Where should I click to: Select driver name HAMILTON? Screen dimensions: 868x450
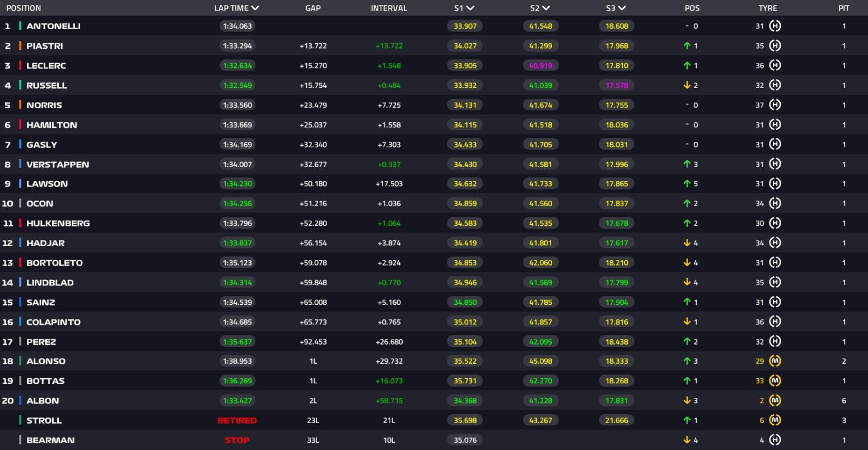[x=52, y=125]
